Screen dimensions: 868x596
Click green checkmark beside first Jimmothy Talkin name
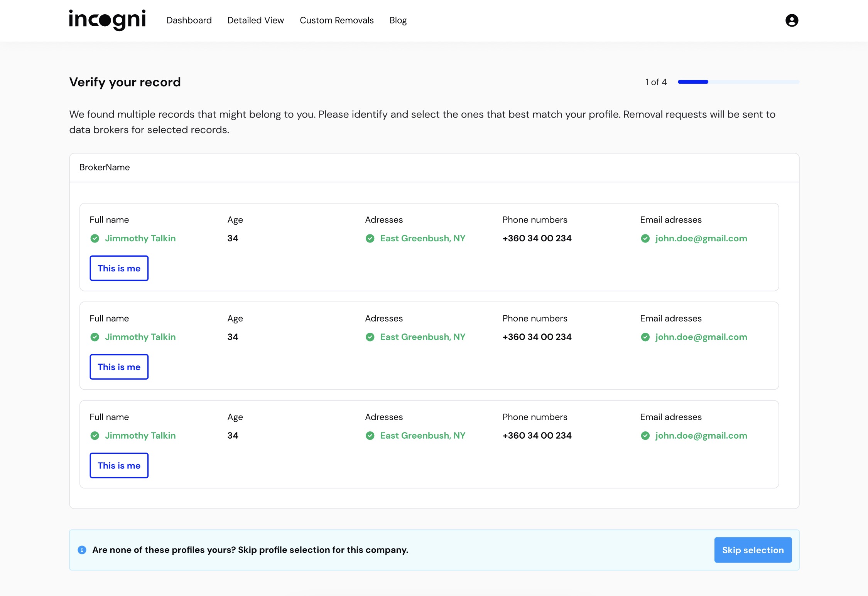click(x=95, y=239)
